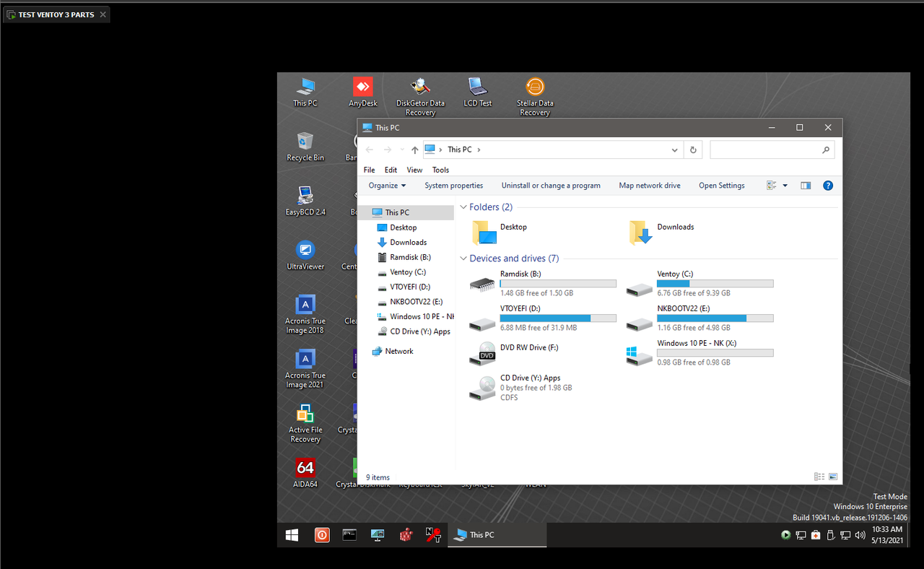Click the volume speaker tray icon
The height and width of the screenshot is (569, 924).
click(859, 535)
